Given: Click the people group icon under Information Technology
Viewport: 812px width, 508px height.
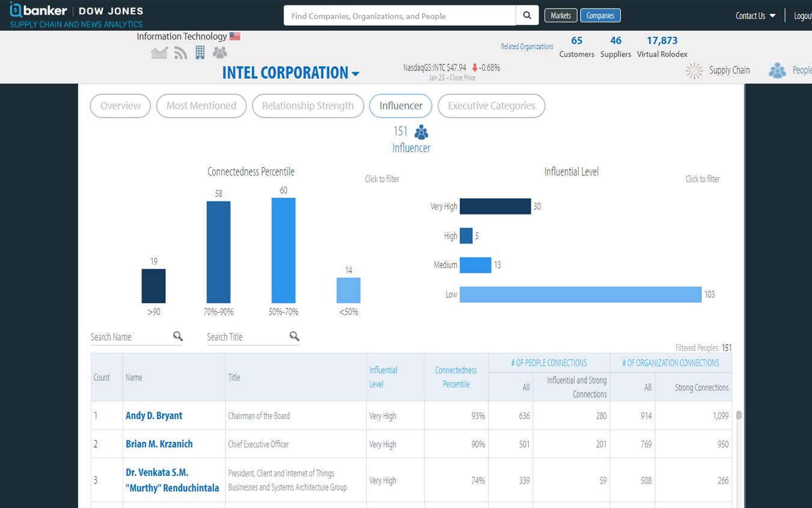Looking at the screenshot, I should point(220,53).
